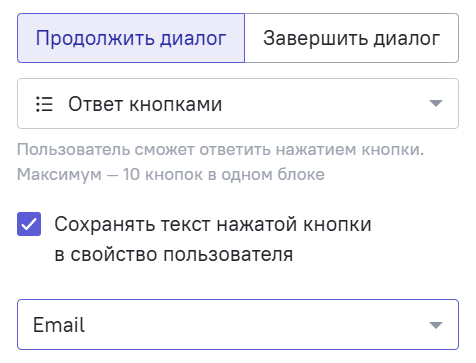Disable saving the pressed button text to a user property
476x363 pixels.
[29, 224]
